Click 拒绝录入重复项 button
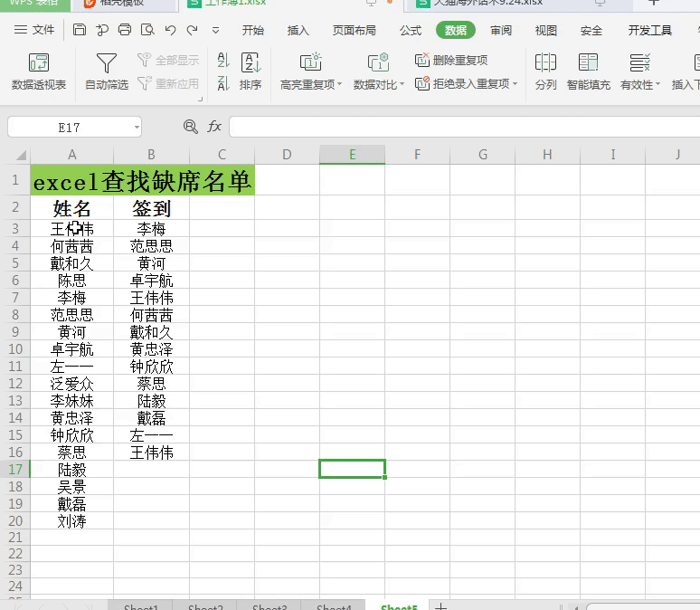The width and height of the screenshot is (700, 610). tap(462, 83)
